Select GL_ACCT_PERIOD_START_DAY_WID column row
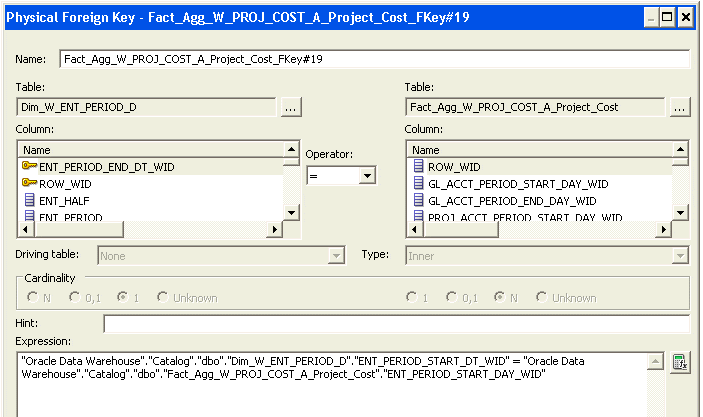This screenshot has height=417, width=703. (539, 184)
